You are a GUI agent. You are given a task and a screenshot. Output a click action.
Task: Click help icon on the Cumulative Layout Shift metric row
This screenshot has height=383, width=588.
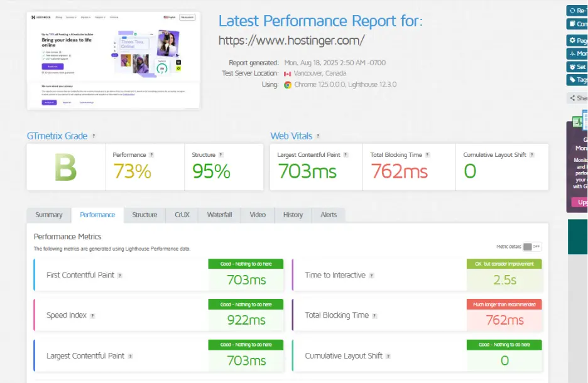click(x=388, y=356)
